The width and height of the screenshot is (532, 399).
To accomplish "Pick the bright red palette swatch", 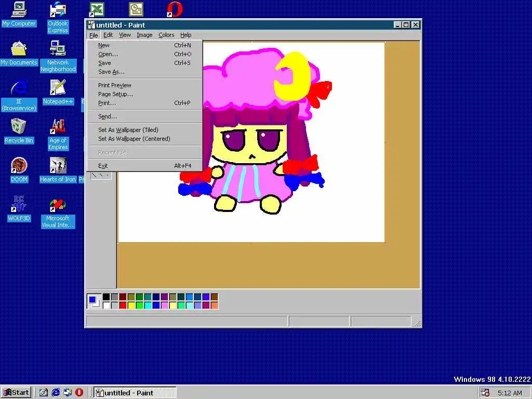I will tap(123, 305).
